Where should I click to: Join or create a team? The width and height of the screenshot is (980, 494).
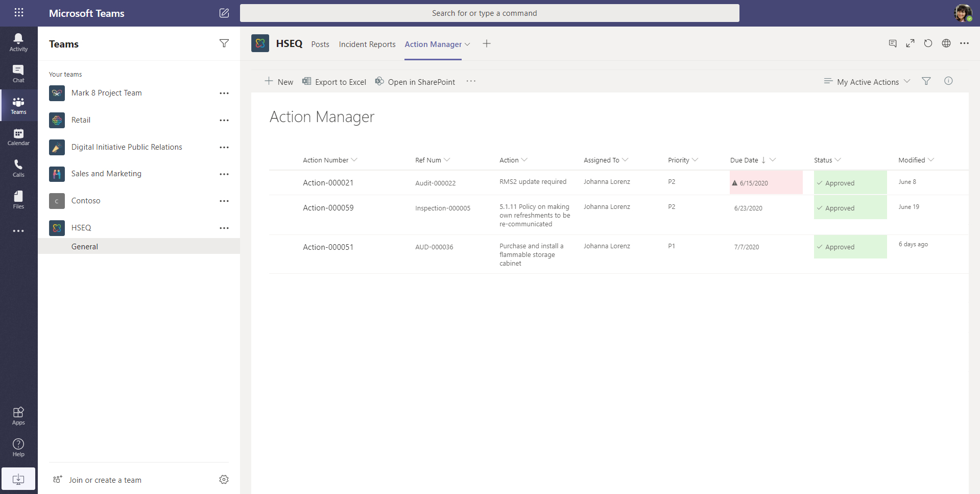[97, 480]
